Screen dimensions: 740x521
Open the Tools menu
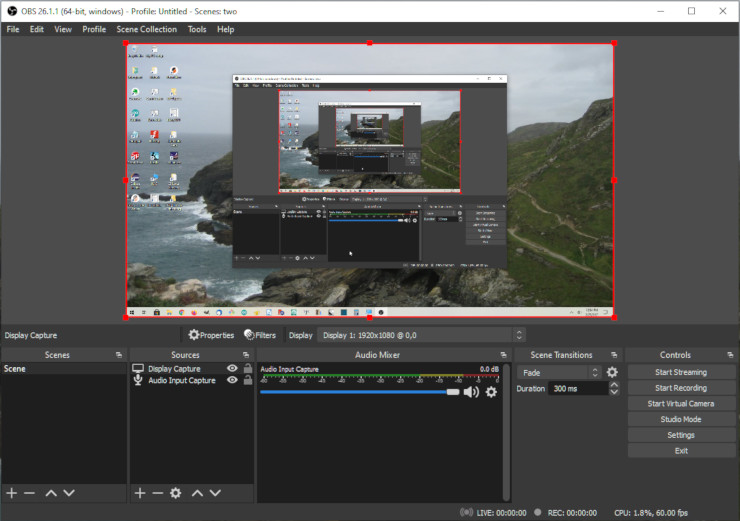coord(197,29)
